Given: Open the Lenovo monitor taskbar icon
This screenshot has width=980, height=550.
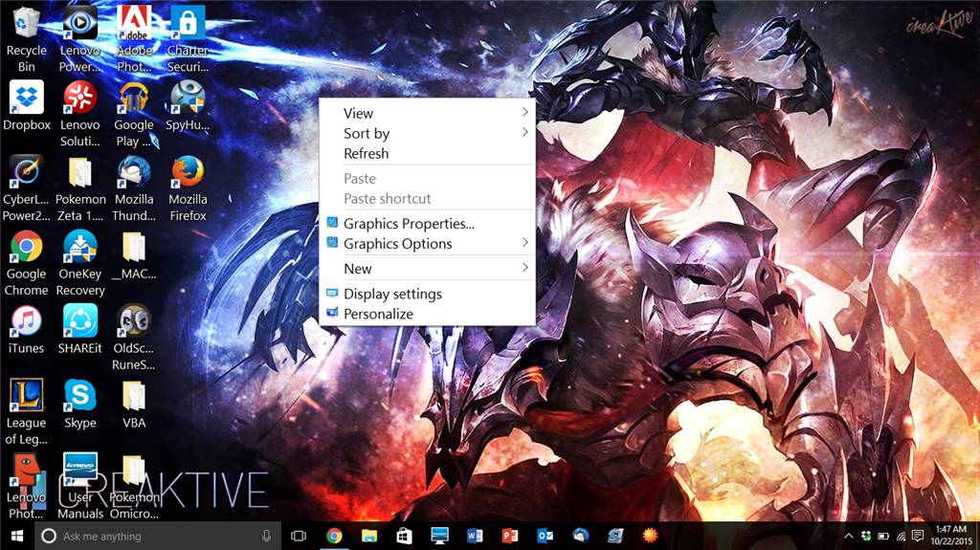Looking at the screenshot, I should click(x=440, y=536).
